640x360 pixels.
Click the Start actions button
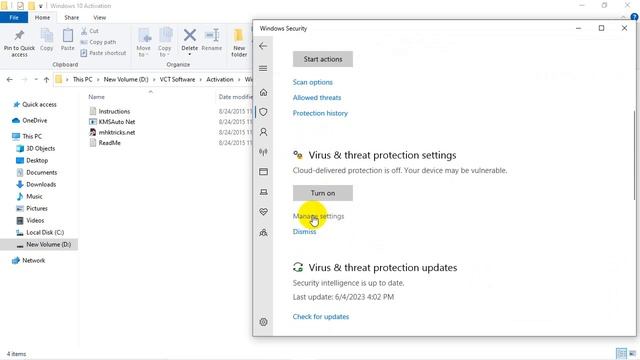pos(323,59)
